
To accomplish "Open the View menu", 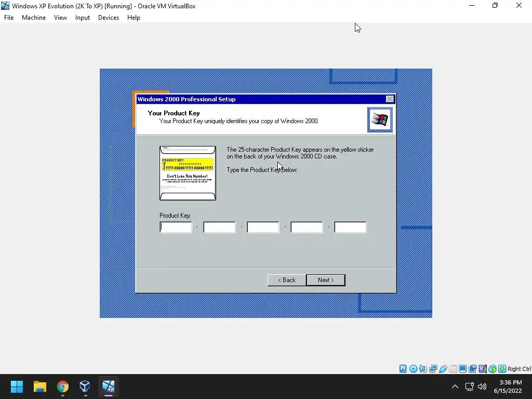I will [x=60, y=18].
